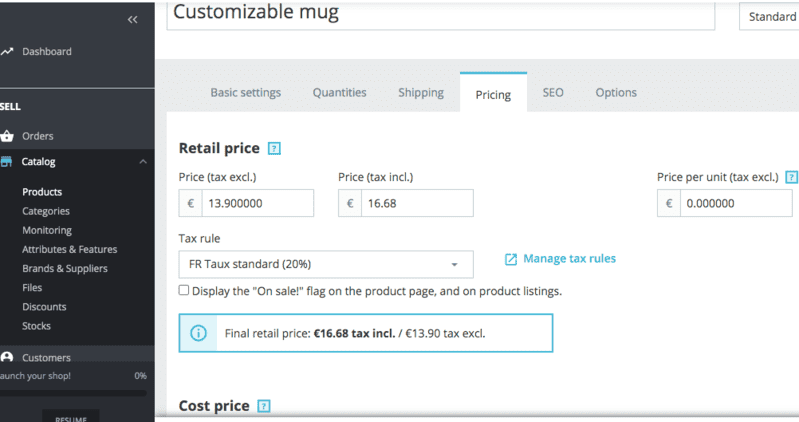Switch to the Options tab

click(616, 93)
